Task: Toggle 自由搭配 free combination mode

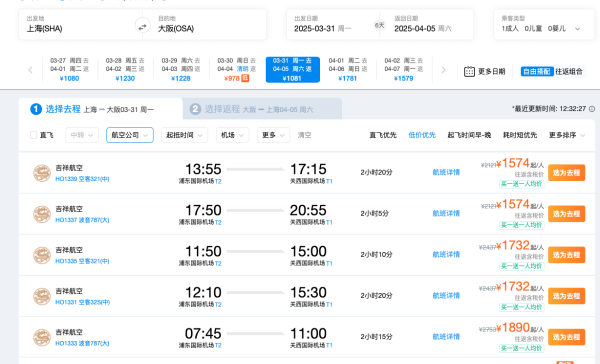Action: click(x=537, y=72)
